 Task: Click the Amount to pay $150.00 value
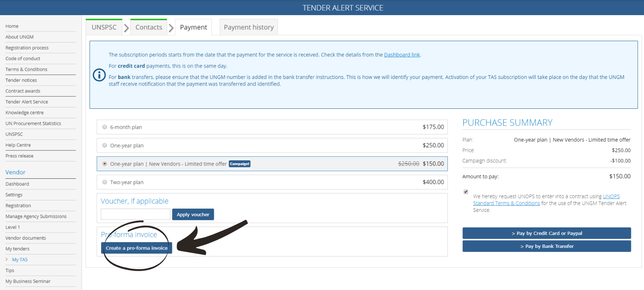620,176
